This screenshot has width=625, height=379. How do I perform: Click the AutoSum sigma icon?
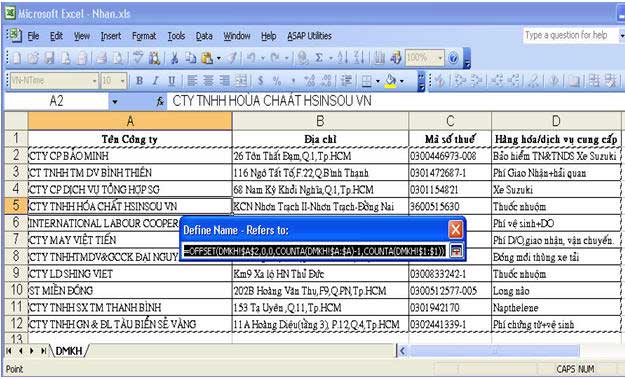pos(318,58)
